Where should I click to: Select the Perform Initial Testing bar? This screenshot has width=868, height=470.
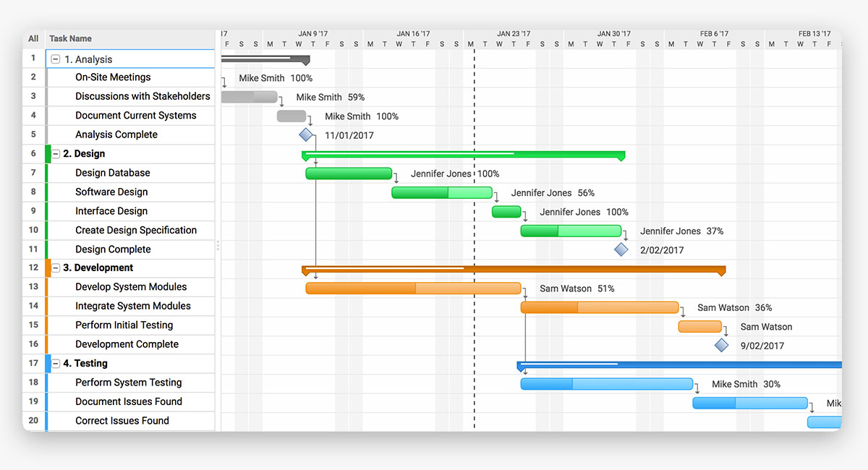699,326
